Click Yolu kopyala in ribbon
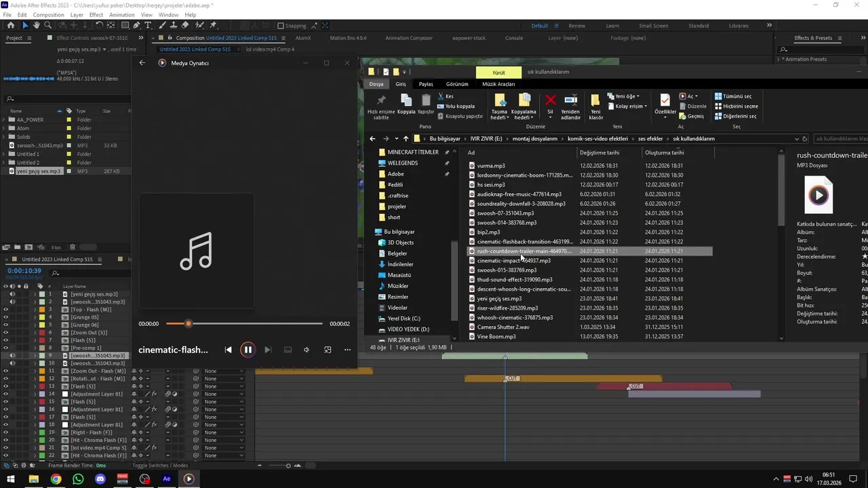The height and width of the screenshot is (488, 868). (x=456, y=106)
